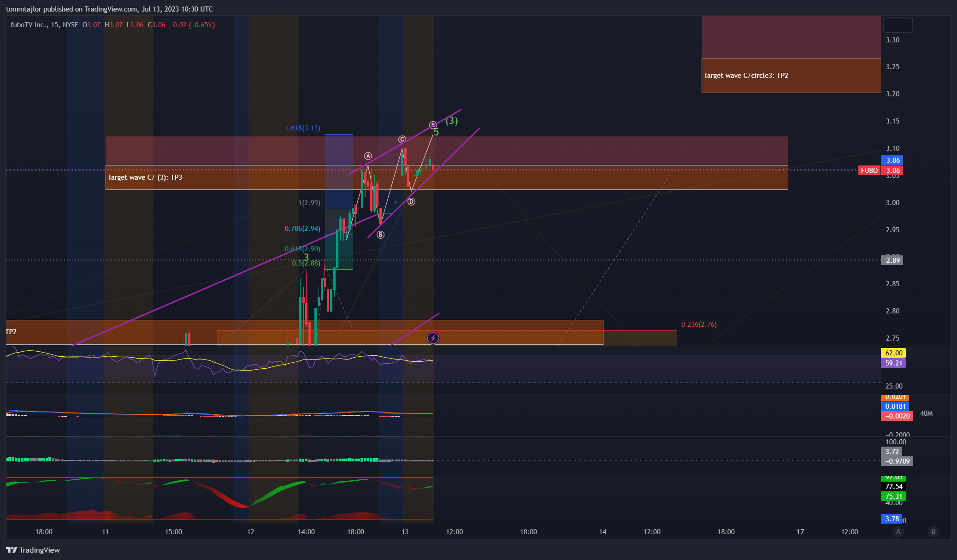
Task: Click the 15:00 time axis label
Action: pyautogui.click(x=173, y=532)
